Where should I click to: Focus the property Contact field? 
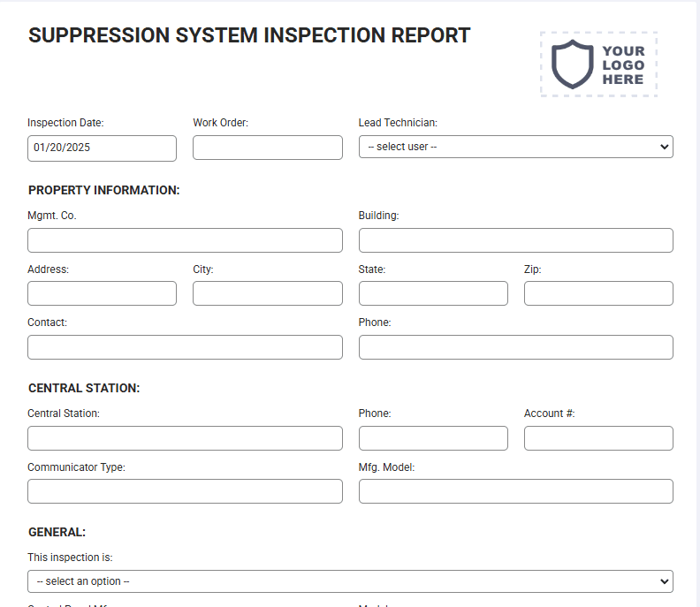click(185, 347)
